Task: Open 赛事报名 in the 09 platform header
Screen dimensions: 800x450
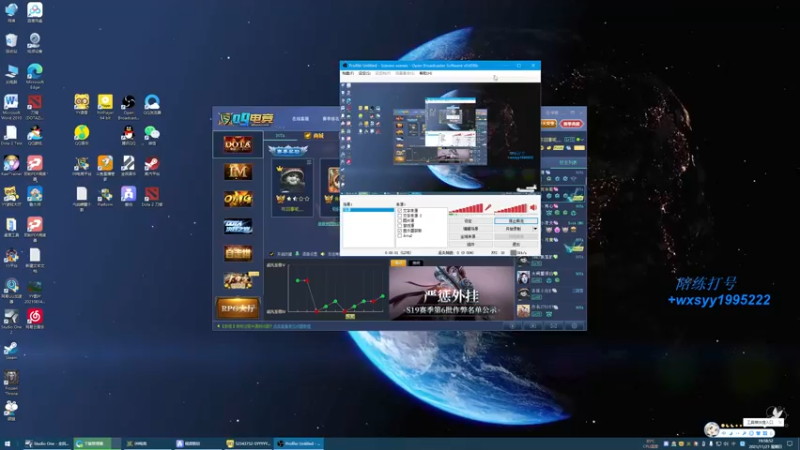Action: tap(331, 119)
